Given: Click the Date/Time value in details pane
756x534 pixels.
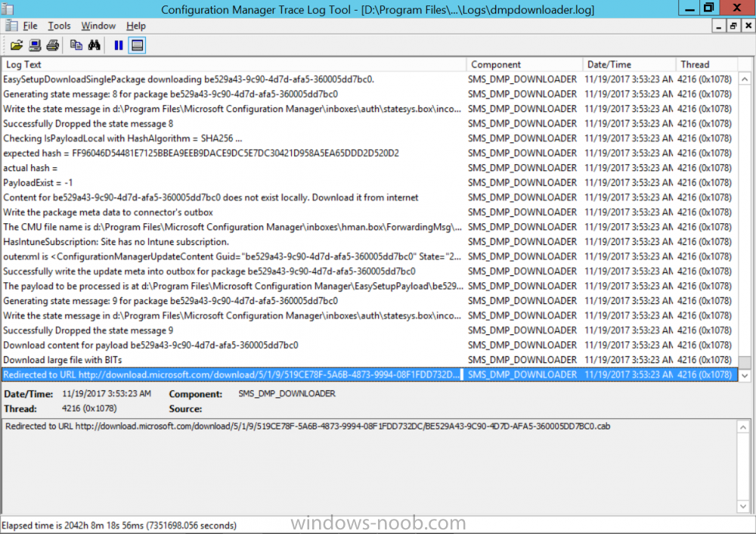Looking at the screenshot, I should point(107,394).
